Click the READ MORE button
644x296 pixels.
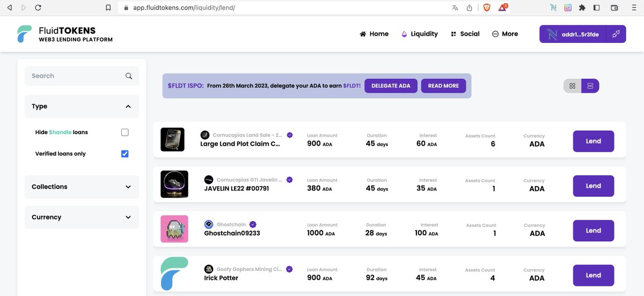pyautogui.click(x=443, y=86)
